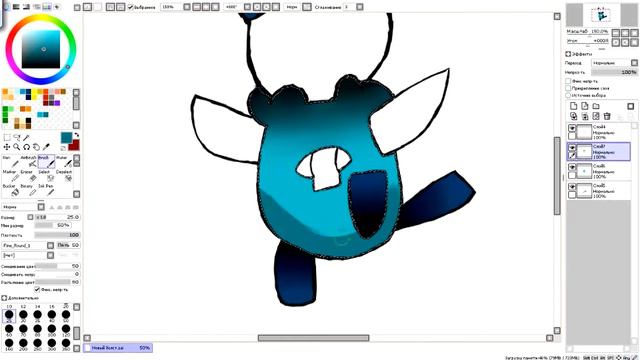Adjust the minimum size slider
Image resolution: width=640 pixels, height=360 pixels.
pos(52,225)
